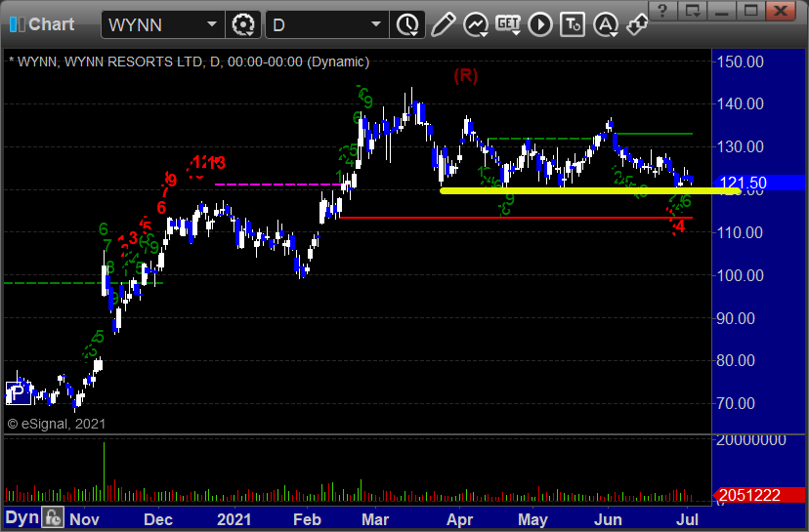Click the P marker on the chart

tap(18, 393)
